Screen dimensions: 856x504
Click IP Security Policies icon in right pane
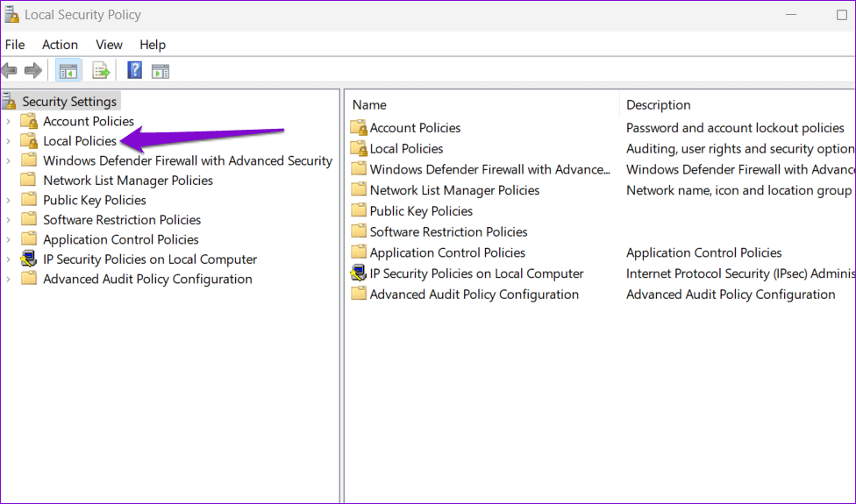click(x=359, y=273)
